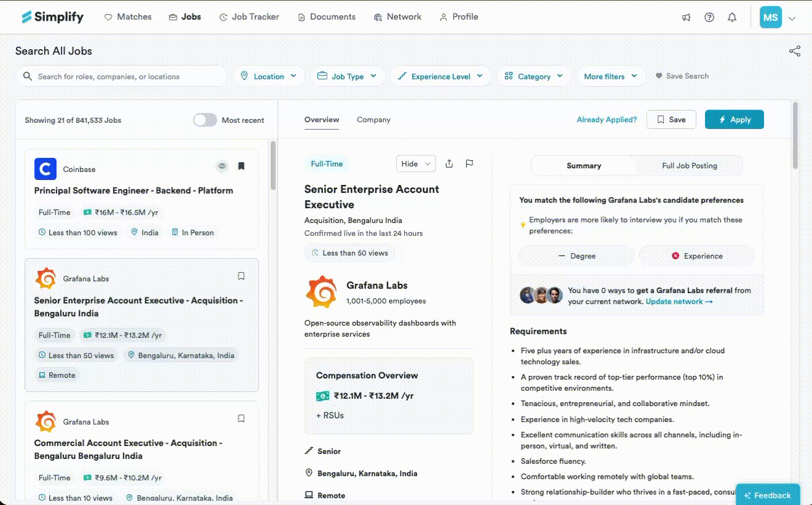Click the Already Applied? link
This screenshot has height=505, width=812.
pyautogui.click(x=607, y=120)
